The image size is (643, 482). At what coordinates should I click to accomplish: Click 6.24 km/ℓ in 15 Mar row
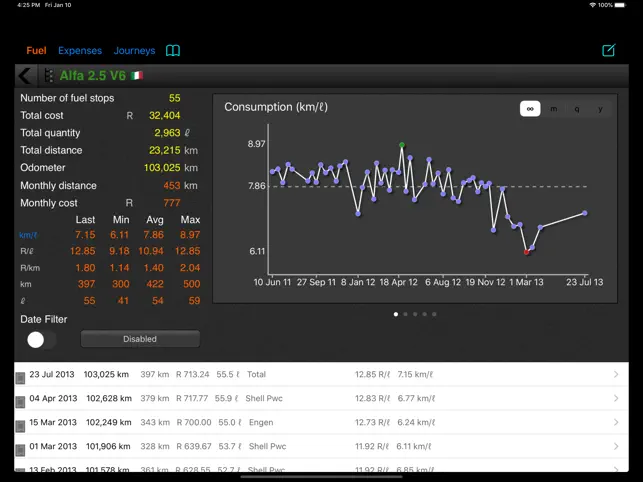416,423
